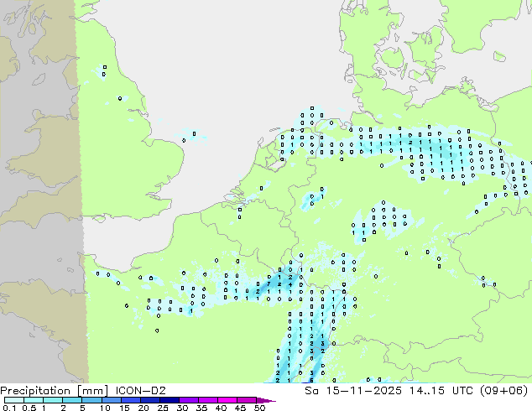This screenshot has width=532, height=411.
Task: Select the 5–10 mm legend color swatch
Action: [91, 400]
